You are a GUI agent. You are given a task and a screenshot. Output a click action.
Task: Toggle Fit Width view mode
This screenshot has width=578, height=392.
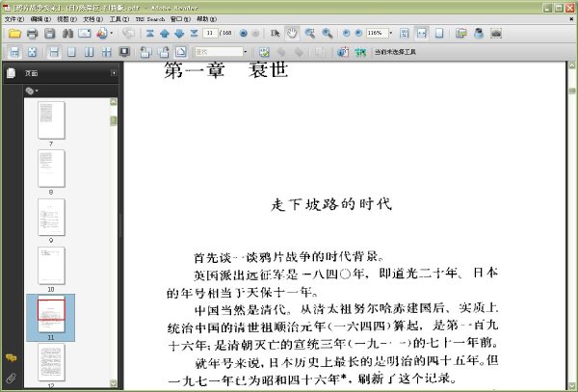pyautogui.click(x=422, y=34)
